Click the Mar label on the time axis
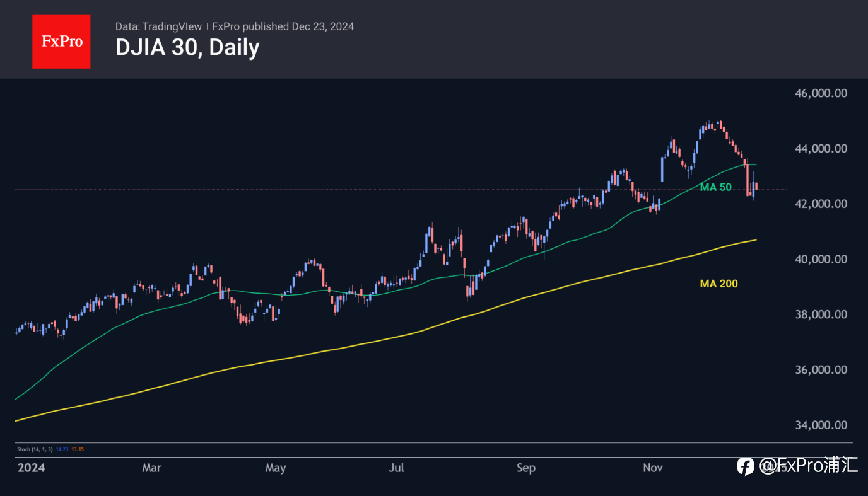The width and height of the screenshot is (868, 496). 151,468
